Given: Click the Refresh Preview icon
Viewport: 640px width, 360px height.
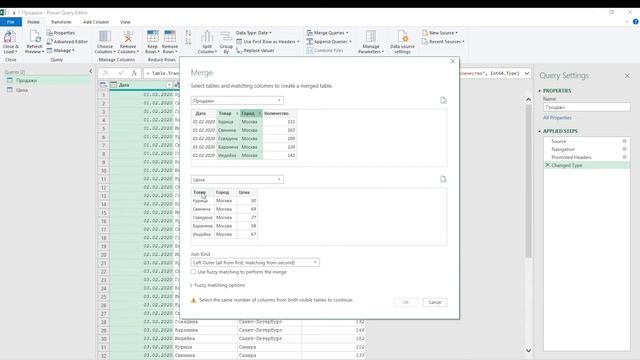Looking at the screenshot, I should point(35,37).
